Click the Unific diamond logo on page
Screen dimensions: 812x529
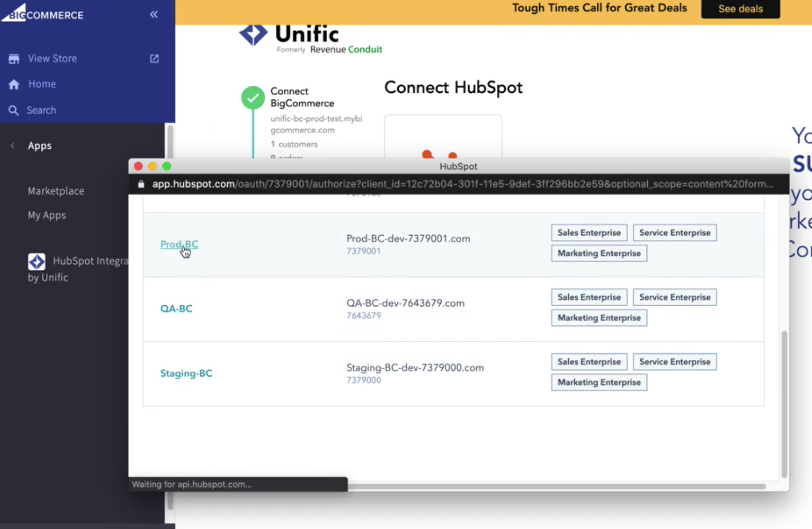pyautogui.click(x=253, y=35)
